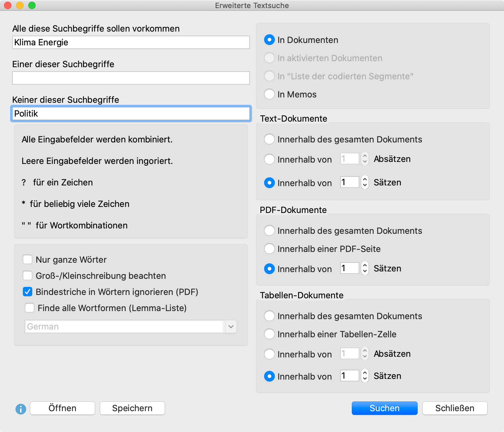
Task: Select 'In Memos' radio button
Action: 269,94
